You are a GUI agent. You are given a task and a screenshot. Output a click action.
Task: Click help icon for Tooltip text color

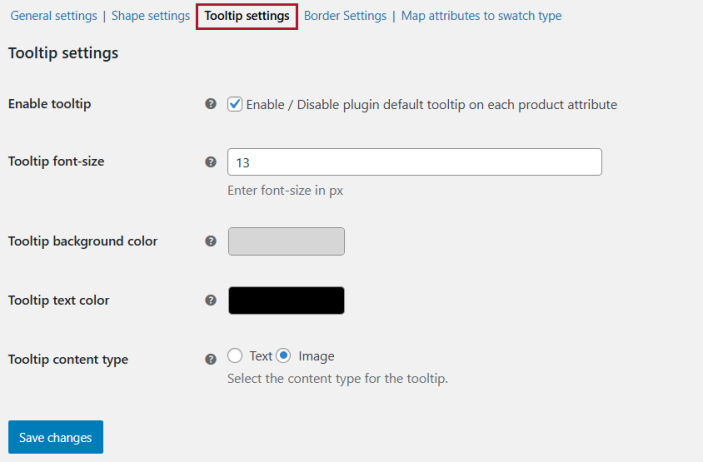point(211,300)
